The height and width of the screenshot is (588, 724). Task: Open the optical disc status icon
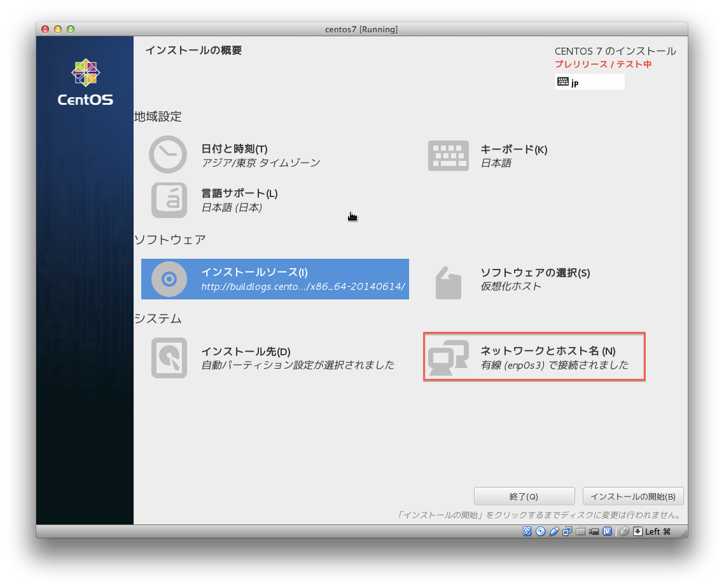(x=541, y=531)
